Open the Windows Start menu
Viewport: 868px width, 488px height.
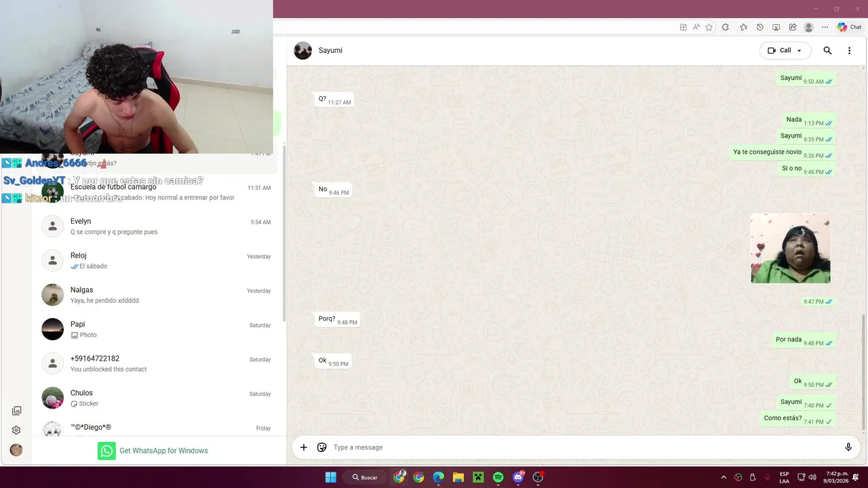[x=330, y=477]
